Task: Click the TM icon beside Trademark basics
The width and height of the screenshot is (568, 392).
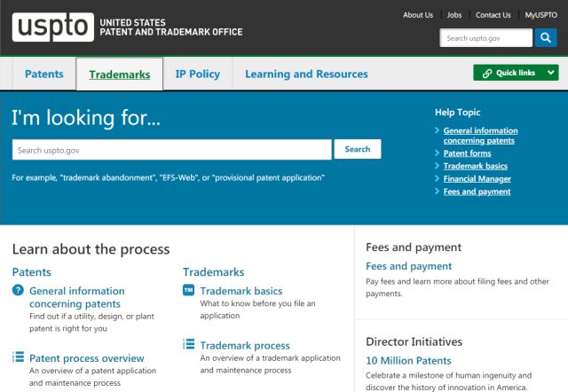Action: [188, 290]
